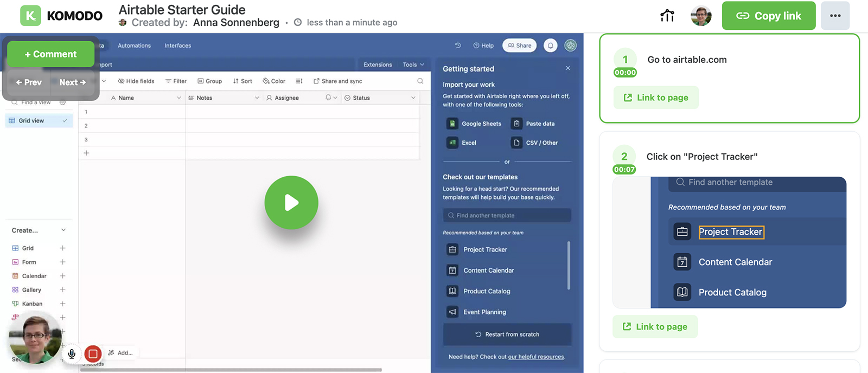
Task: Select the Content Calendar template
Action: 505,271
